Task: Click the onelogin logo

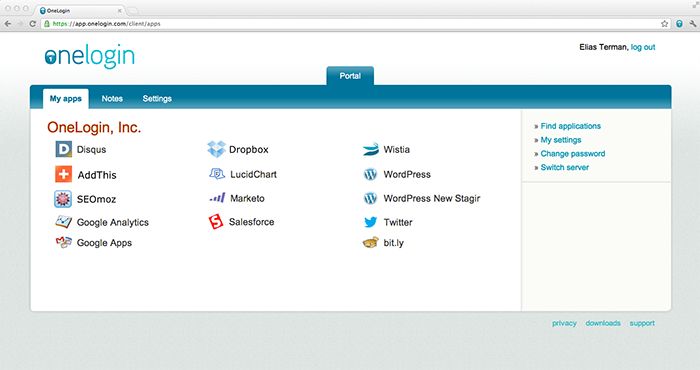Action: pyautogui.click(x=89, y=56)
